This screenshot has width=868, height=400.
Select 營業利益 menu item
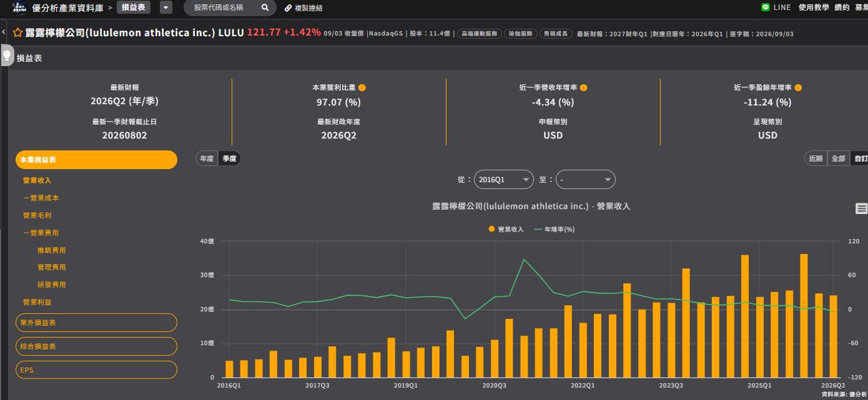pyautogui.click(x=37, y=302)
